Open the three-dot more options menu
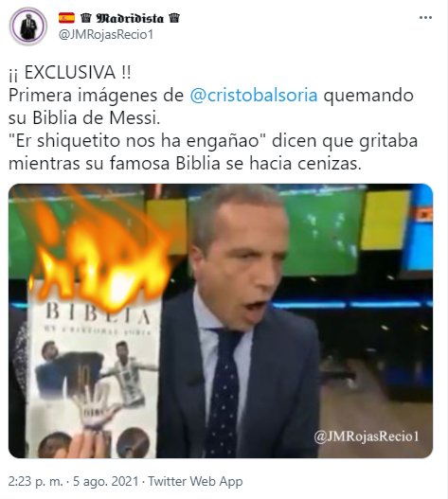The height and width of the screenshot is (499, 448). pyautogui.click(x=425, y=18)
